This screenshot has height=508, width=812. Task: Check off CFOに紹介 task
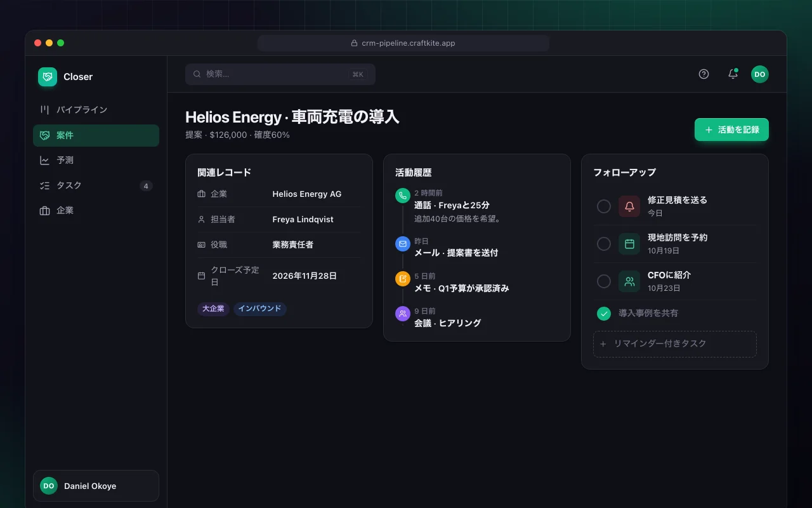[x=604, y=281]
